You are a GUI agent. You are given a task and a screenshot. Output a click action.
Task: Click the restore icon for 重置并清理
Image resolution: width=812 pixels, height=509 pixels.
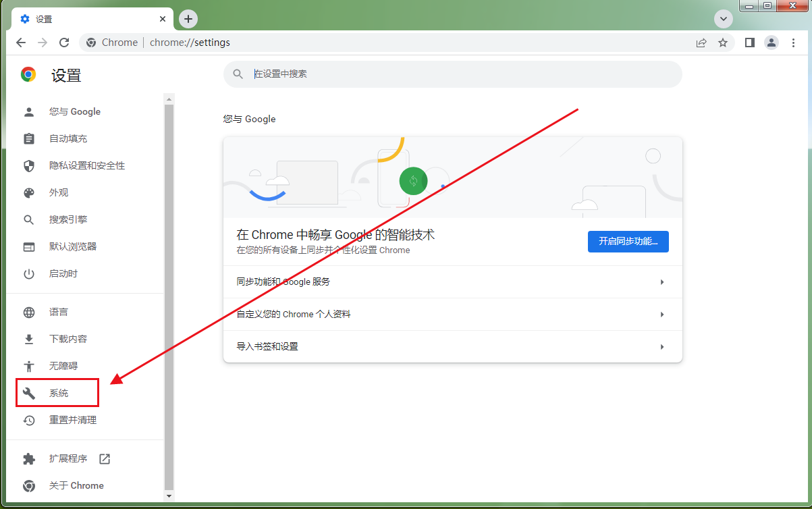[28, 420]
